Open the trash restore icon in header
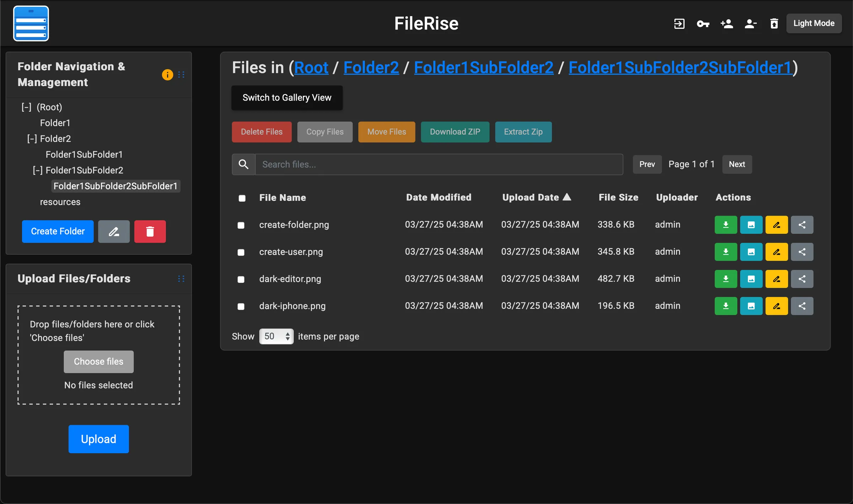853x504 pixels. [774, 23]
